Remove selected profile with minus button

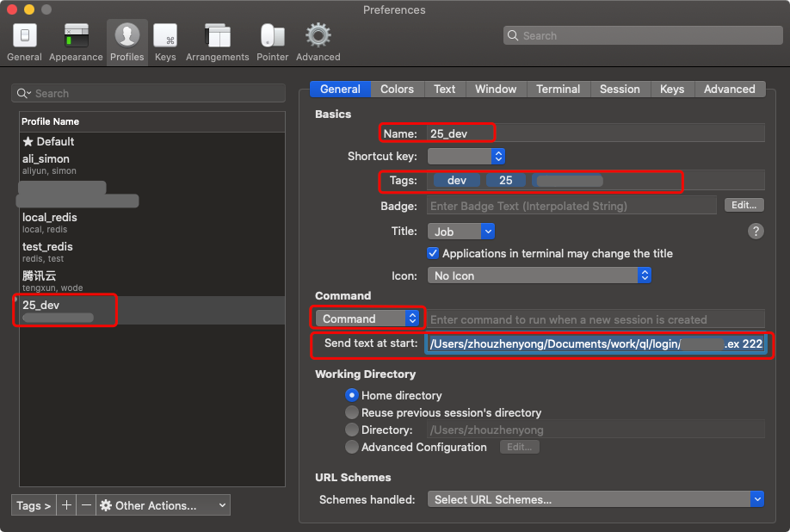coord(86,504)
